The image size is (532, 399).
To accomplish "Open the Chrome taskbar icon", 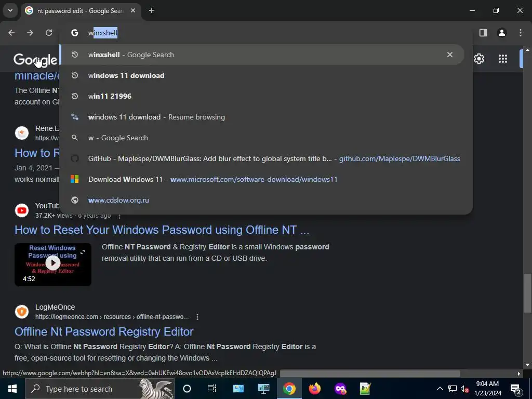I will point(289,389).
